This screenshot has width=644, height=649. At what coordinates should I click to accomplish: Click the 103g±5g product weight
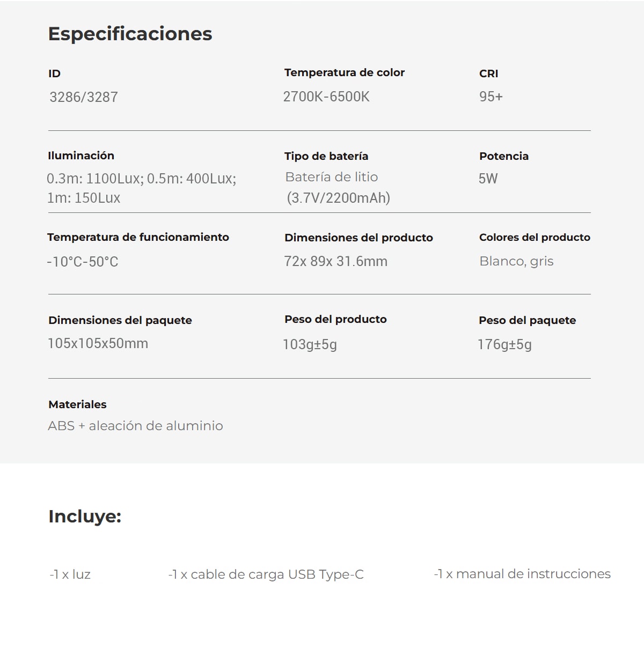[x=310, y=344]
